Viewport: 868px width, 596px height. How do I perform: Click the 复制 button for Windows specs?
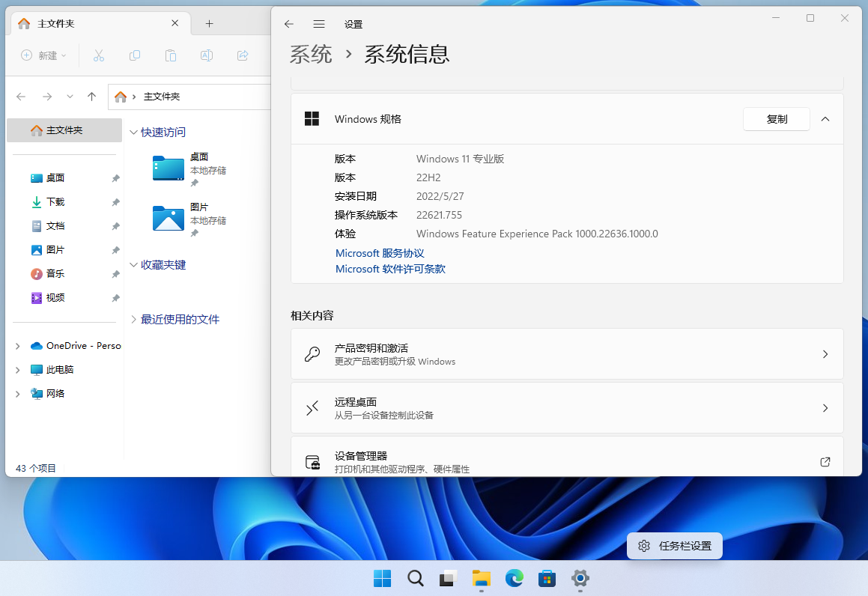point(776,119)
